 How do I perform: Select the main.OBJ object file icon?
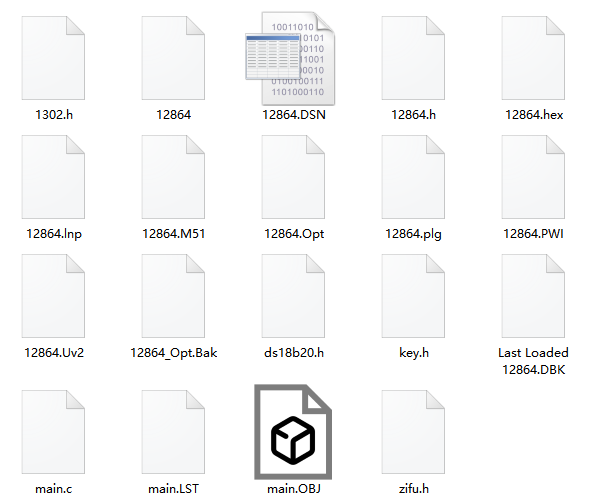coord(293,432)
